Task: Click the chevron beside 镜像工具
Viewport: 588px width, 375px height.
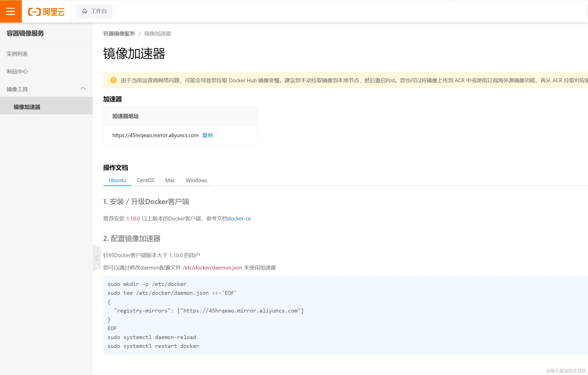Action: coord(83,88)
